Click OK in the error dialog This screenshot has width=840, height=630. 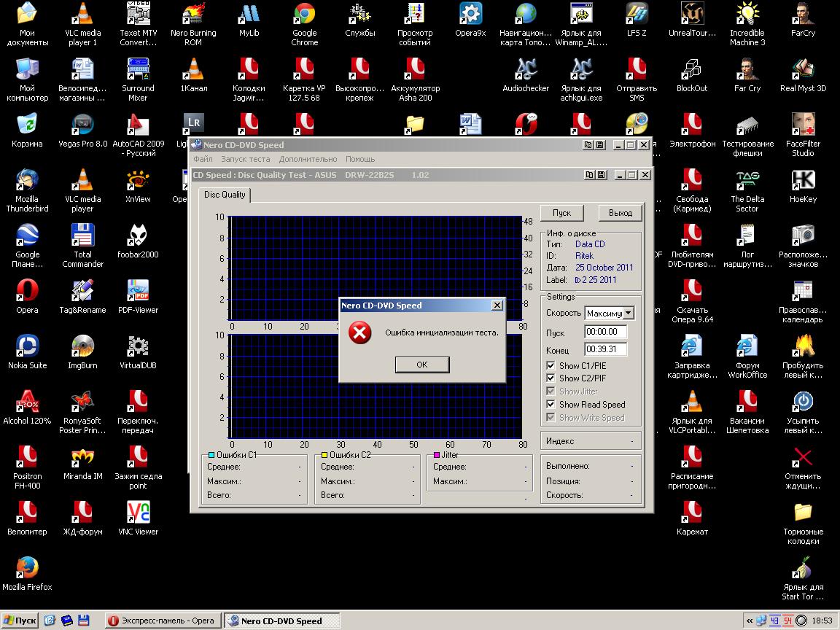(x=422, y=365)
